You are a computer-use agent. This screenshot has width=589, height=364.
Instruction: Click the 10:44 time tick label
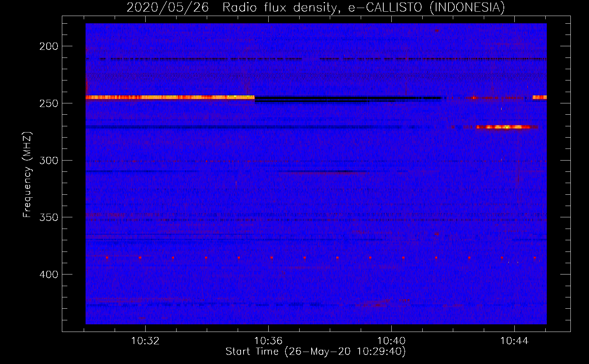(514, 341)
